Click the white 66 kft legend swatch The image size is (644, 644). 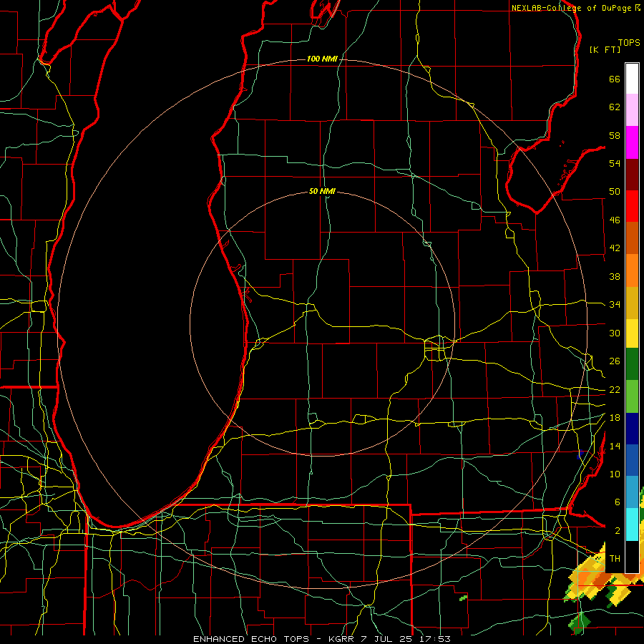click(x=632, y=79)
